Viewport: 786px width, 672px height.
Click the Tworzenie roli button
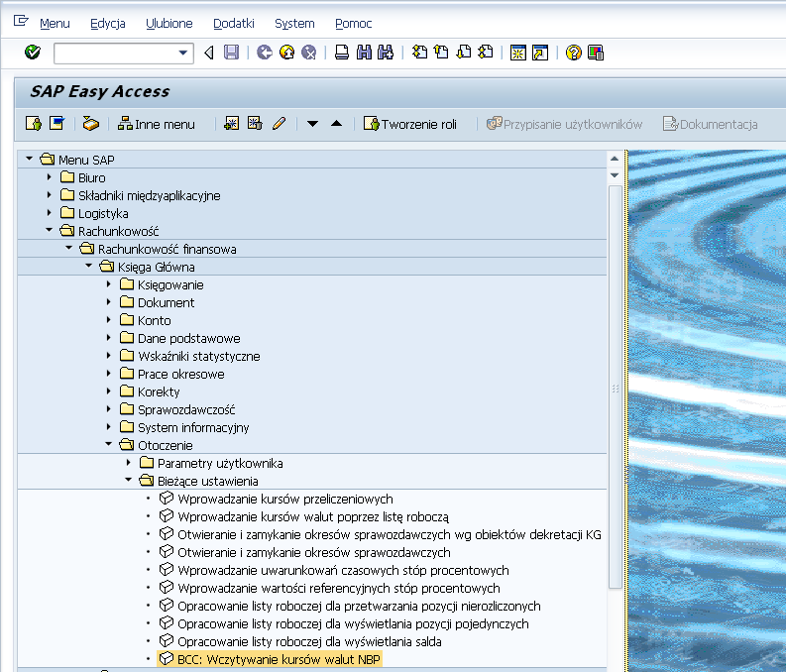click(410, 124)
